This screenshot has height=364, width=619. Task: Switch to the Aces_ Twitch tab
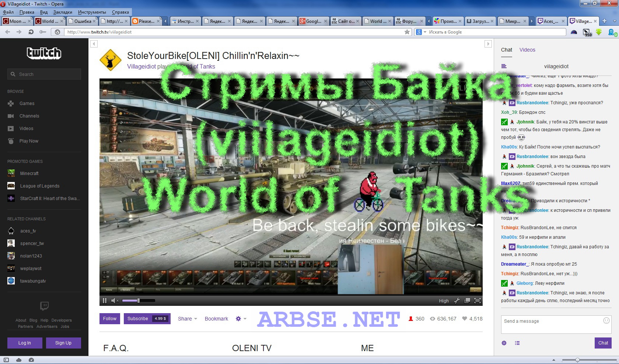point(551,21)
